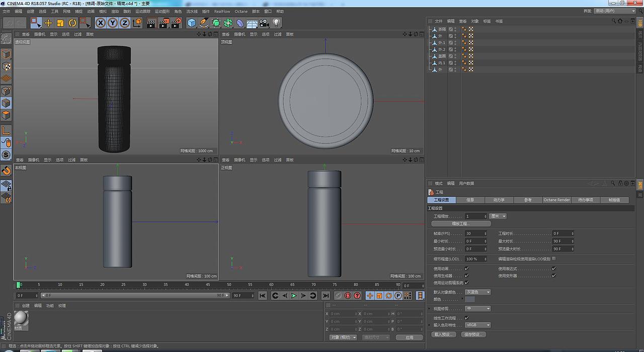The width and height of the screenshot is (644, 352).
Task: Jump to the timeline start
Action: 263,296
